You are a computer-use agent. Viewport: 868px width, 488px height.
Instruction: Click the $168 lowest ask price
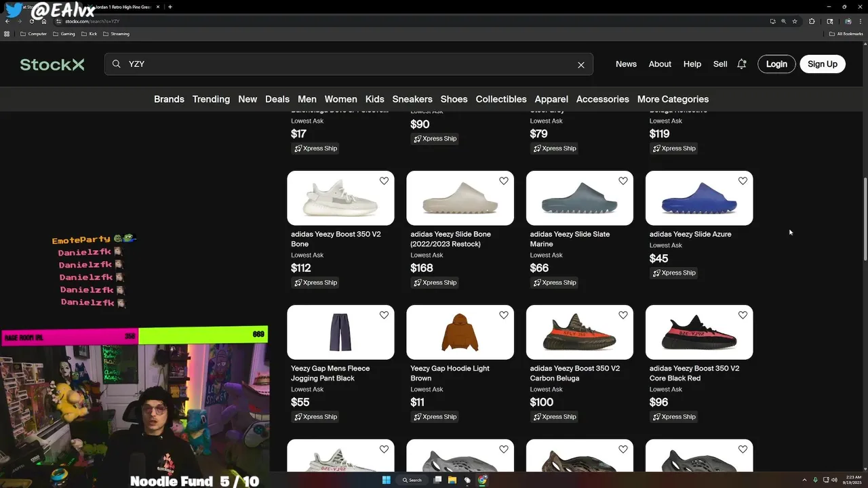pyautogui.click(x=422, y=268)
